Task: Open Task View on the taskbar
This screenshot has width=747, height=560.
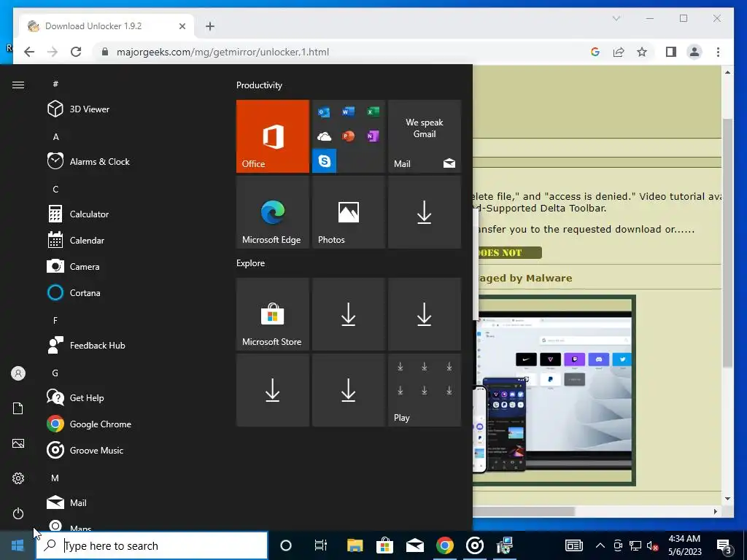Action: pos(321,545)
